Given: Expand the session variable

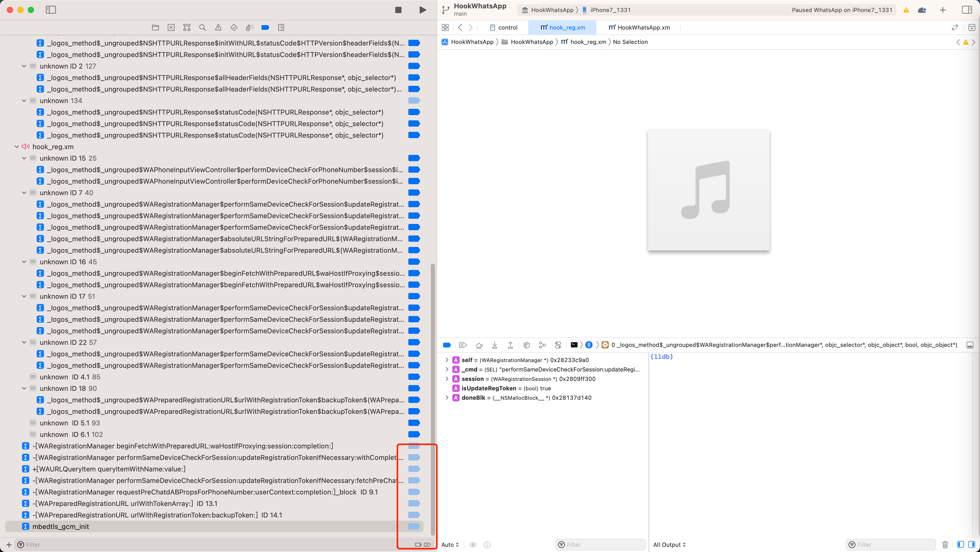Looking at the screenshot, I should 447,379.
